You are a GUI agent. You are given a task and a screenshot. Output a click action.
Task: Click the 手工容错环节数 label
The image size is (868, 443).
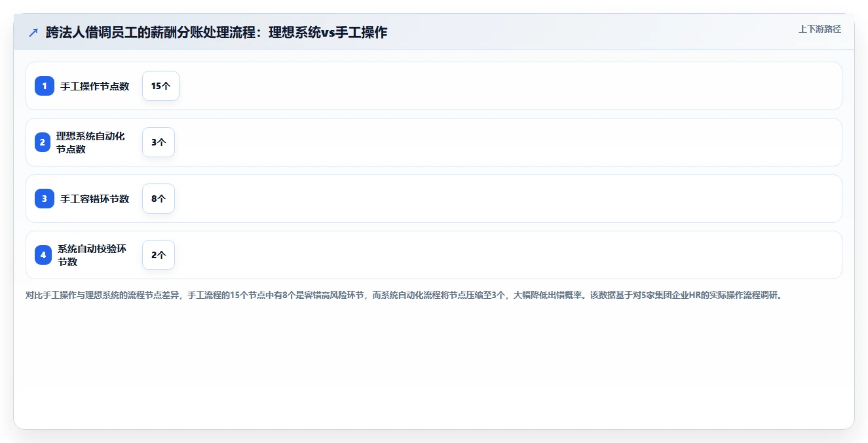95,199
